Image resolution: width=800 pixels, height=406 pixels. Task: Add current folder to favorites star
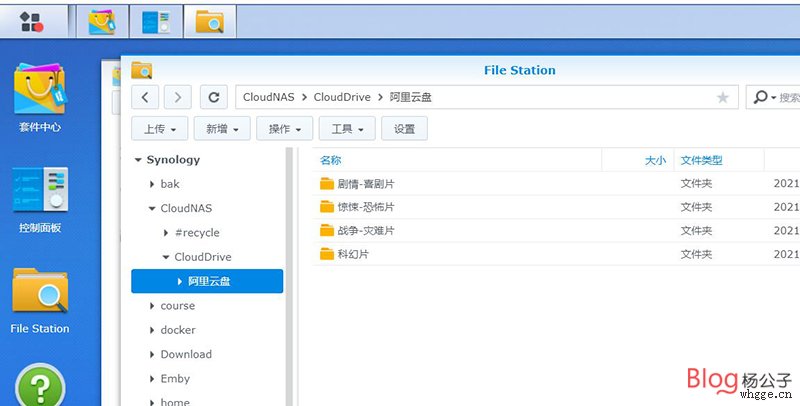[x=722, y=97]
